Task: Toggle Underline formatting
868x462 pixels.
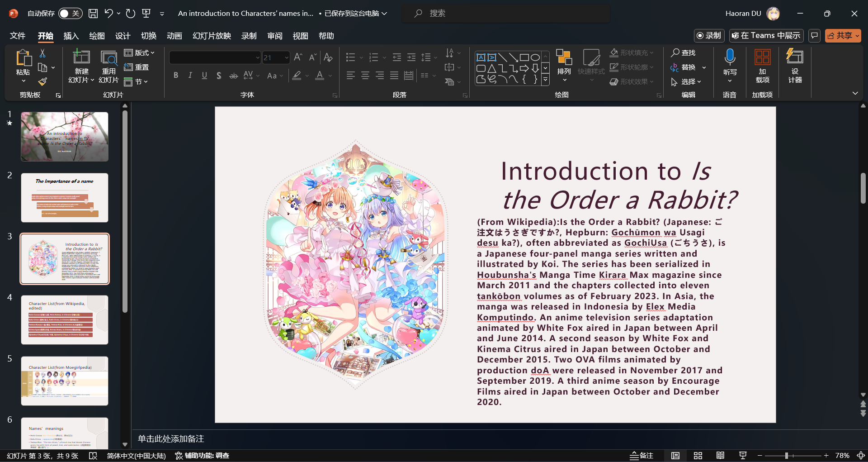Action: coord(204,76)
